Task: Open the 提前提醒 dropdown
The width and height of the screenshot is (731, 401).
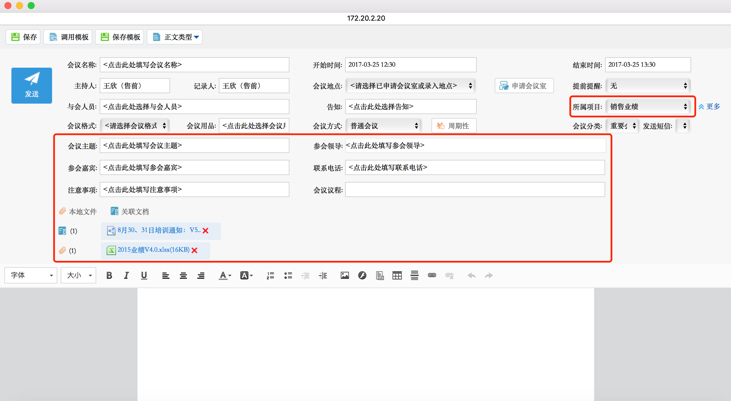Action: coord(648,86)
